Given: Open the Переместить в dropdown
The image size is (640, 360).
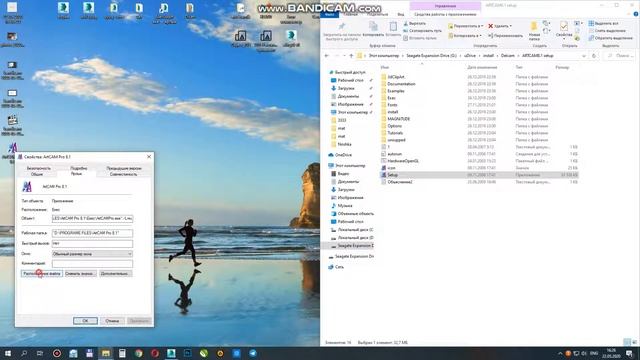Looking at the screenshot, I should pyautogui.click(x=466, y=26).
